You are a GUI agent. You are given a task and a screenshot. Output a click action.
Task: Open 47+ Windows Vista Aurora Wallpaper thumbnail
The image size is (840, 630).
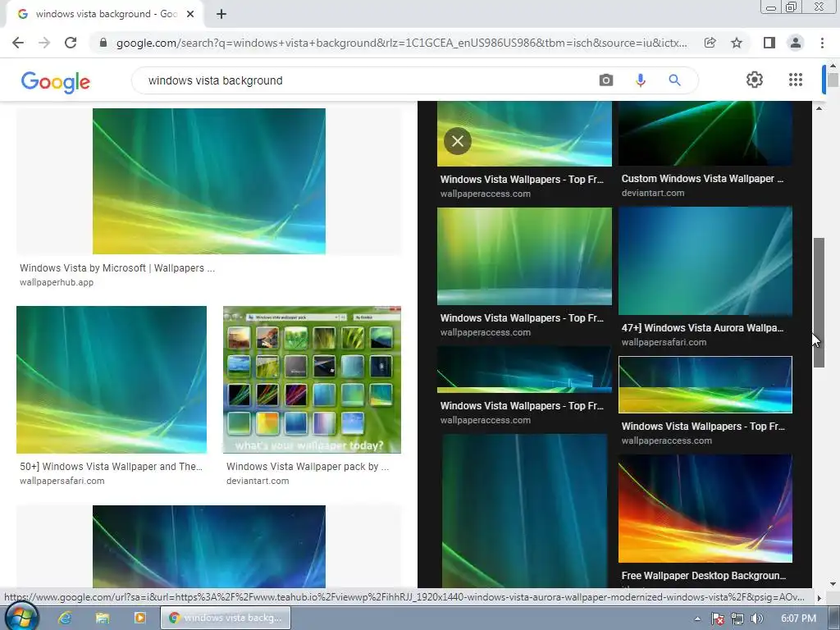(x=705, y=261)
